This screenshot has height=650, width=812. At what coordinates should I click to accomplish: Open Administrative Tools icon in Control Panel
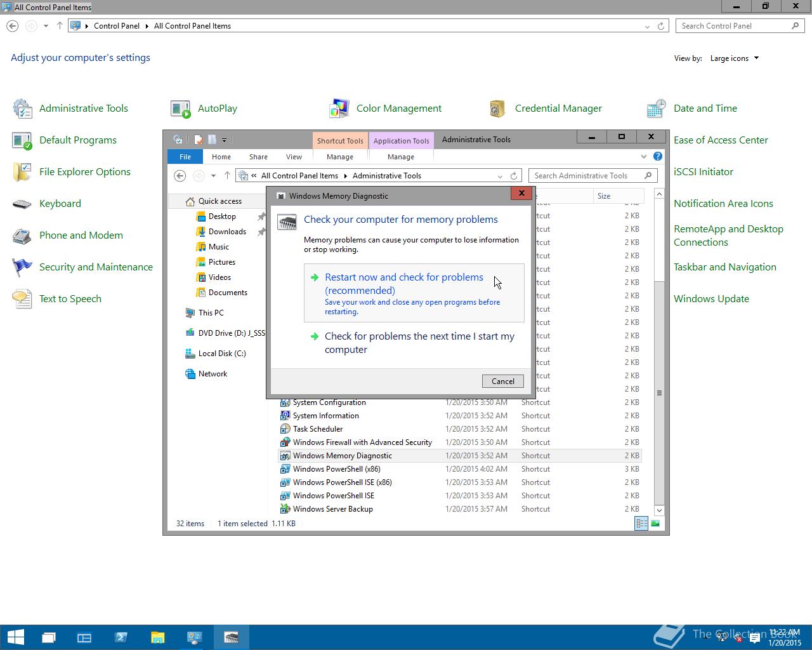click(x=22, y=109)
